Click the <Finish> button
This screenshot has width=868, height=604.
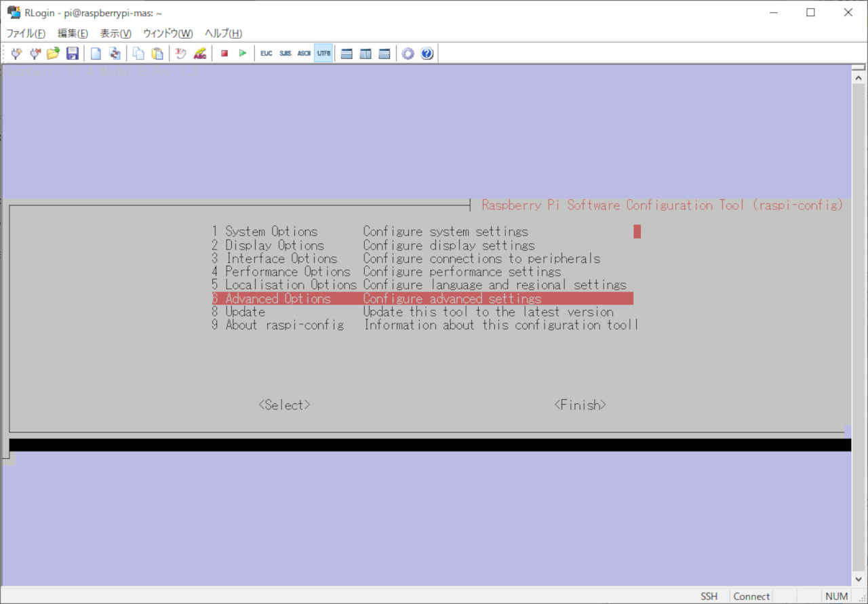click(580, 405)
